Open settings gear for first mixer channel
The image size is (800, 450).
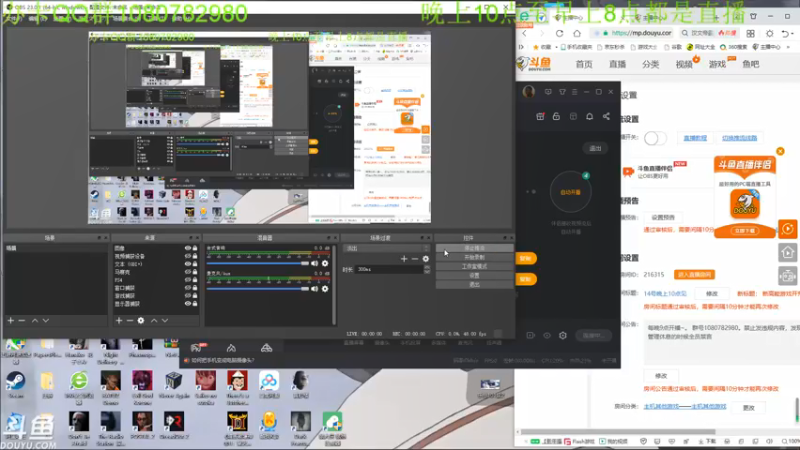[x=325, y=263]
